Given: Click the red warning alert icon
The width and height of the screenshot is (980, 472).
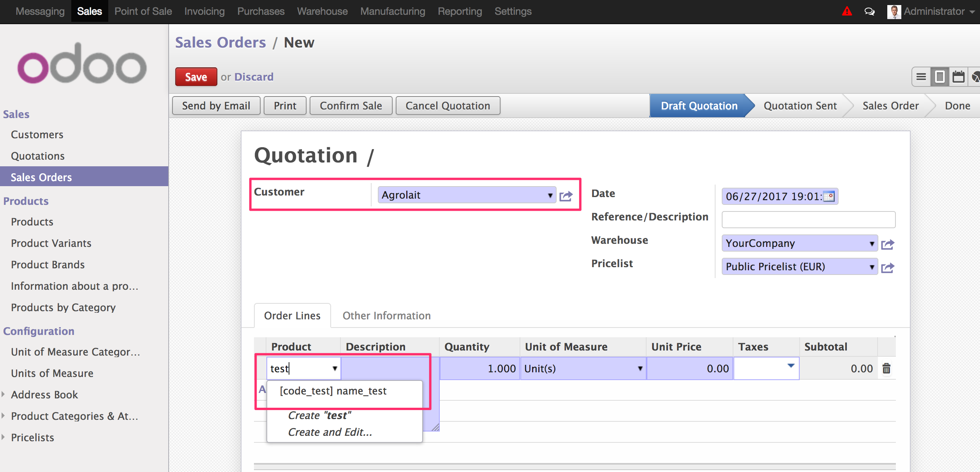Looking at the screenshot, I should tap(846, 11).
